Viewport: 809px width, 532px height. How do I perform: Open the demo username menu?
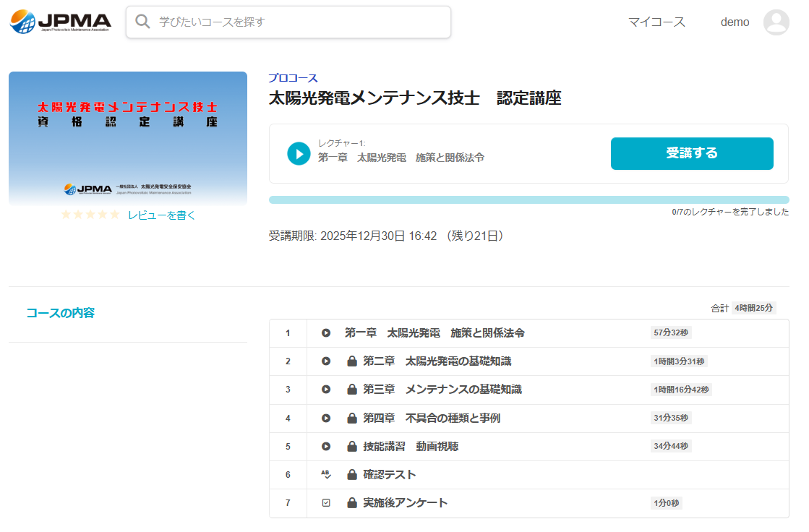pos(735,22)
